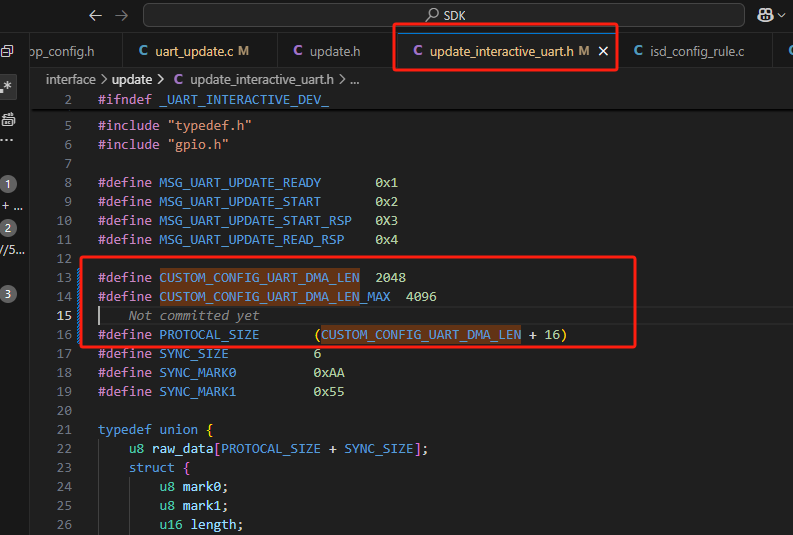The width and height of the screenshot is (793, 535).
Task: Toggle the regex (.*) search option
Action: coord(7,86)
